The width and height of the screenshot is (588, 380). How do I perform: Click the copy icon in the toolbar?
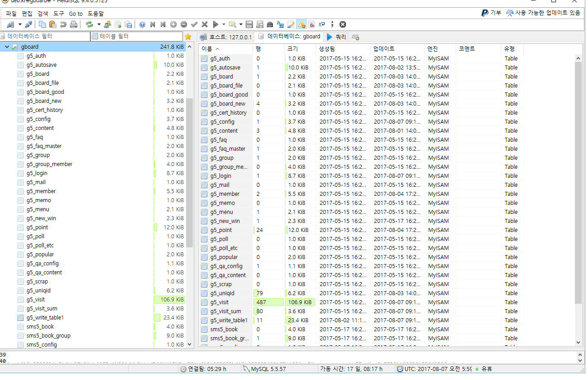pos(42,24)
